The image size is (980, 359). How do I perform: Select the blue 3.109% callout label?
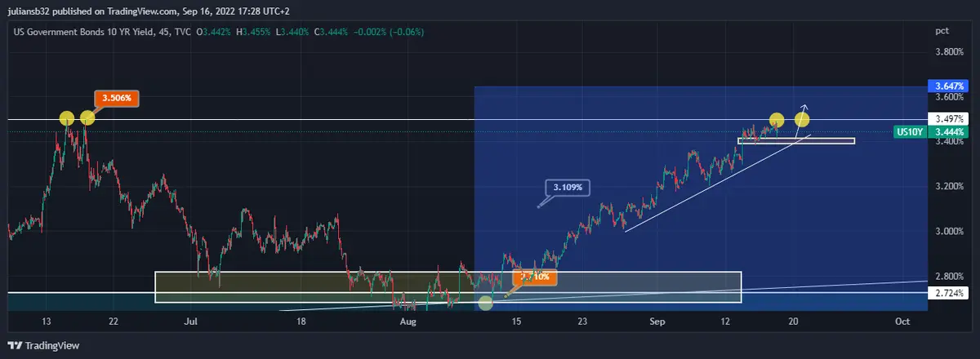pyautogui.click(x=567, y=187)
